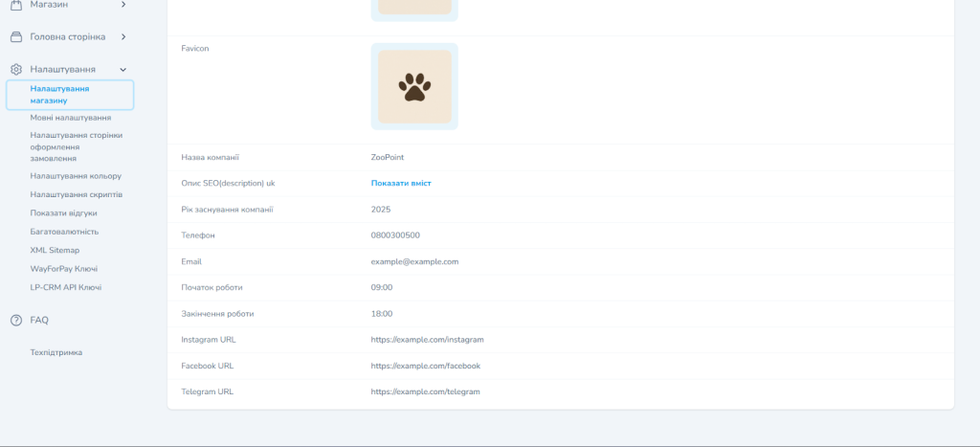Collapse the Налаштування section chevron
This screenshot has width=980, height=447.
pyautogui.click(x=122, y=70)
